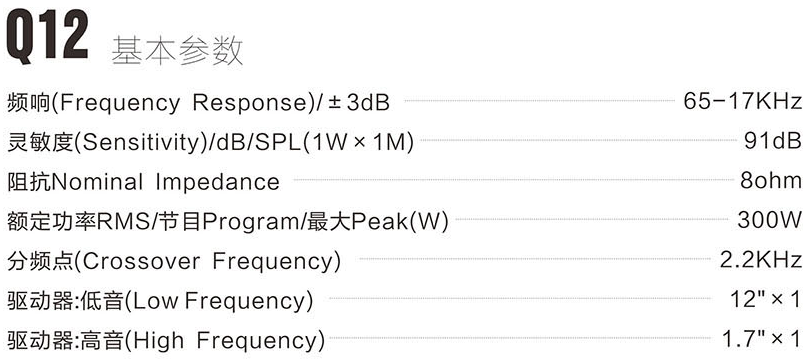This screenshot has height=362, width=807.
Task: Select the 2.2KHz crossover value
Action: [x=761, y=260]
